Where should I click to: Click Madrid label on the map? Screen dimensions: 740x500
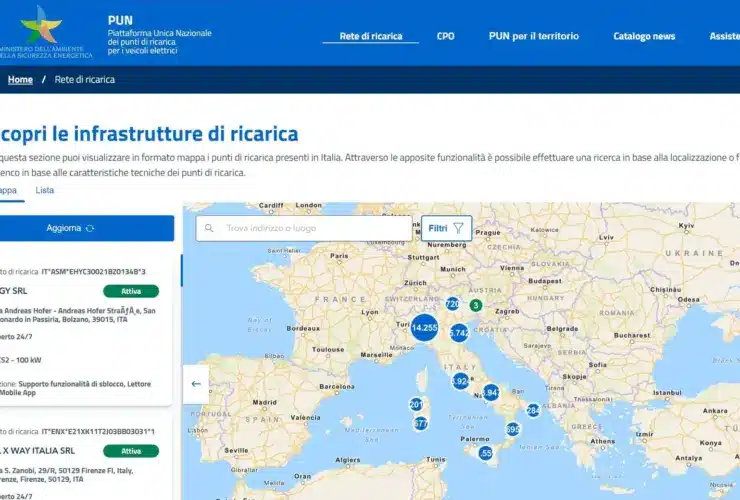click(x=264, y=403)
